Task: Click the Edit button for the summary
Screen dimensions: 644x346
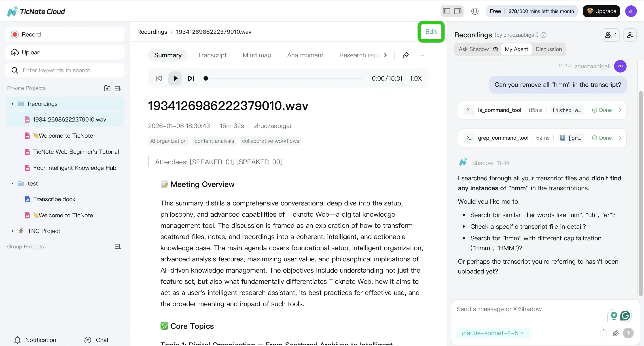Action: pos(431,32)
